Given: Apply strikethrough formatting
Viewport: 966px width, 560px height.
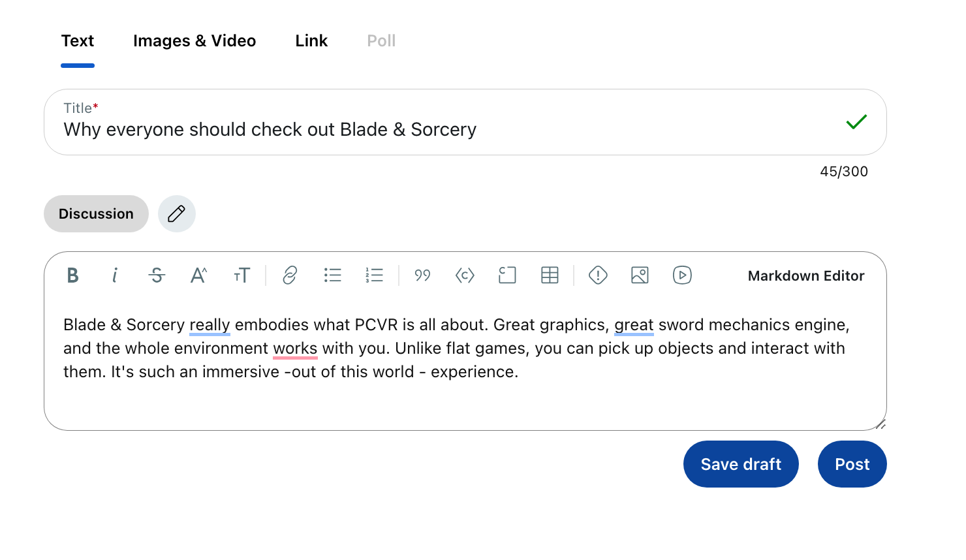Looking at the screenshot, I should (x=157, y=275).
